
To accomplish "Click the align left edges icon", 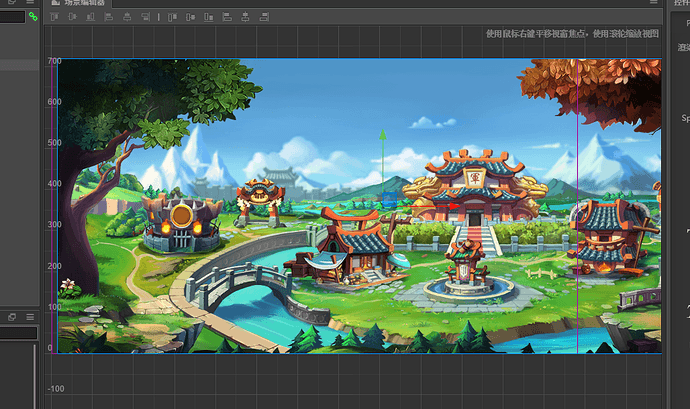I will 109,17.
